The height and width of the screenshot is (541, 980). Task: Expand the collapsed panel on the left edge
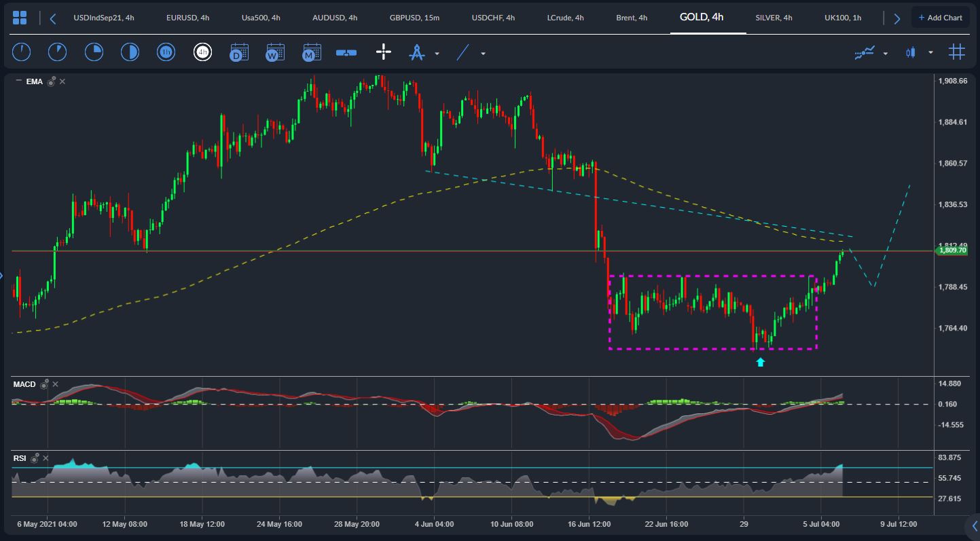[2, 275]
